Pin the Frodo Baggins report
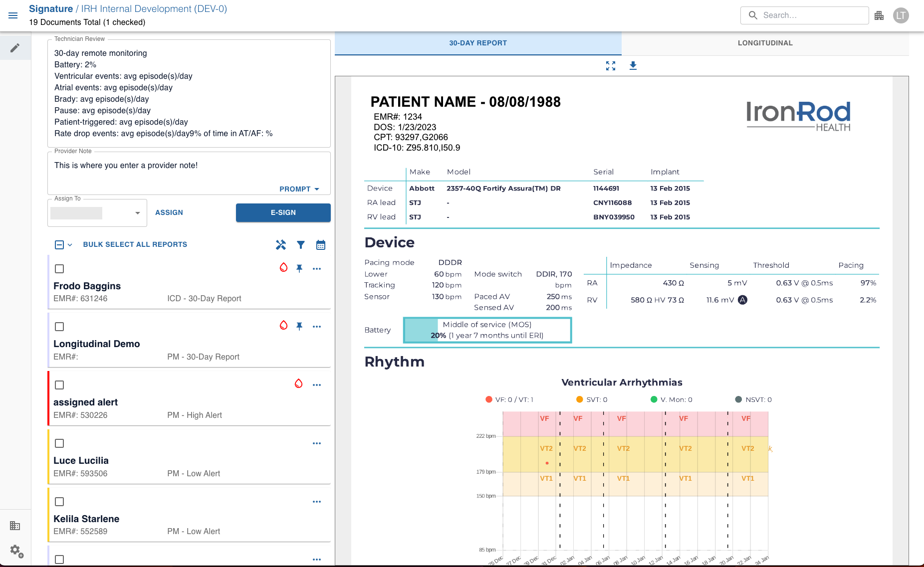 pyautogui.click(x=299, y=268)
